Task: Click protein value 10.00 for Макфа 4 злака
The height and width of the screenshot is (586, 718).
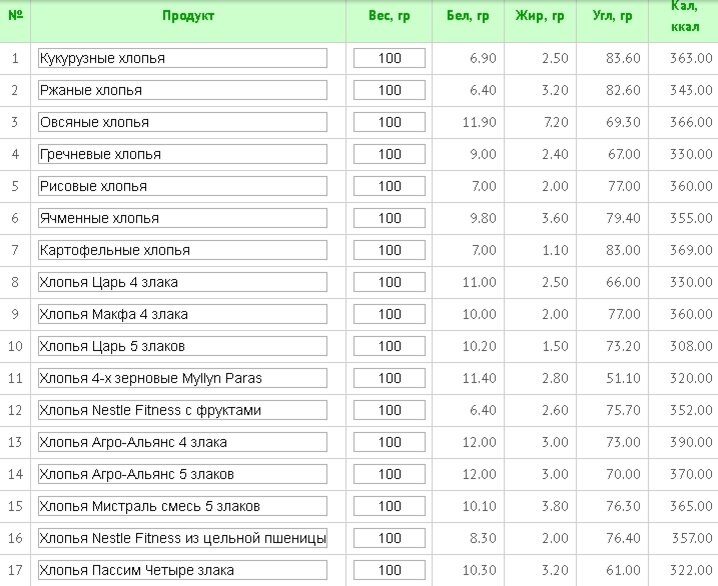Action: pos(479,314)
